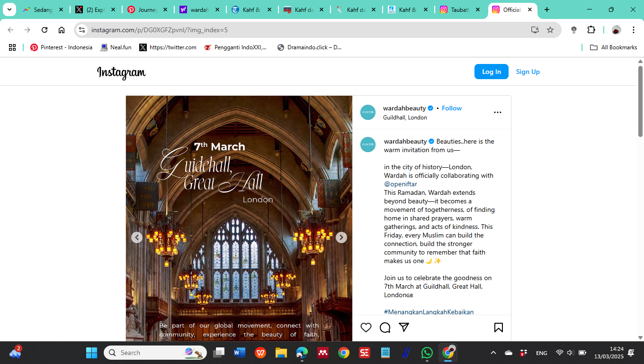Viewport: 644px width, 364px height.
Task: Open comments via the speech bubble icon
Action: point(385,328)
